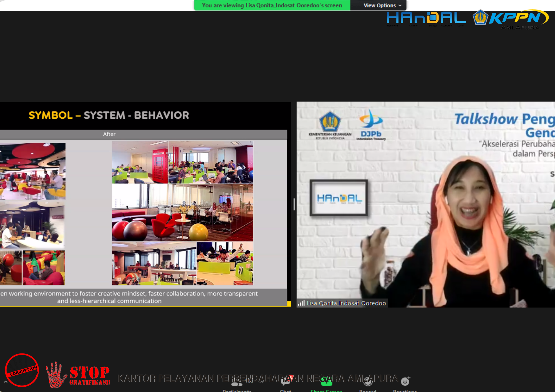Open the Reactions smiley icon

pos(405,381)
